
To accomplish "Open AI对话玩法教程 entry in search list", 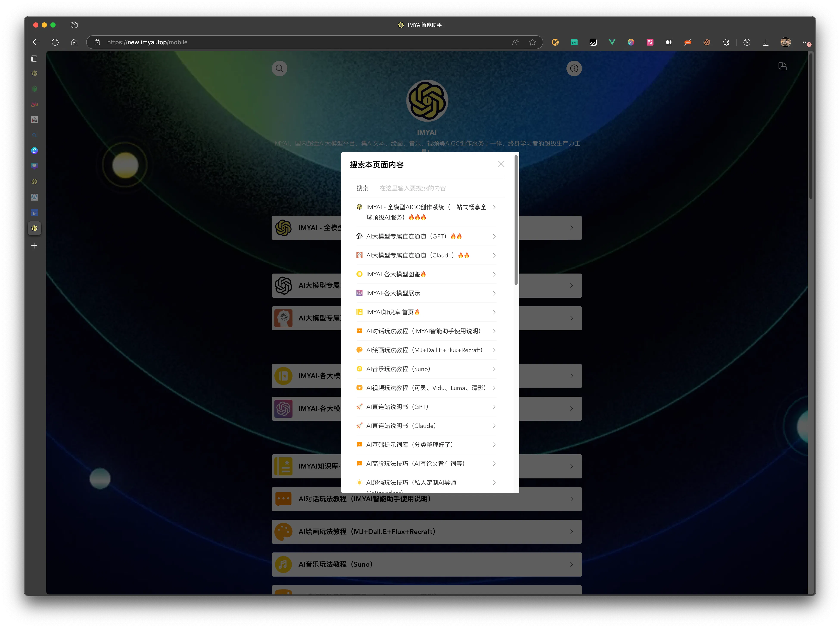I will pyautogui.click(x=426, y=331).
